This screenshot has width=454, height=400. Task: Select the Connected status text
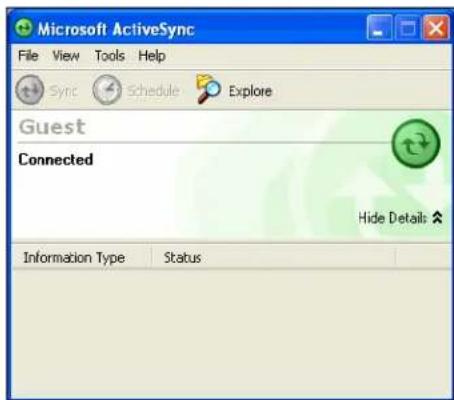coord(56,159)
